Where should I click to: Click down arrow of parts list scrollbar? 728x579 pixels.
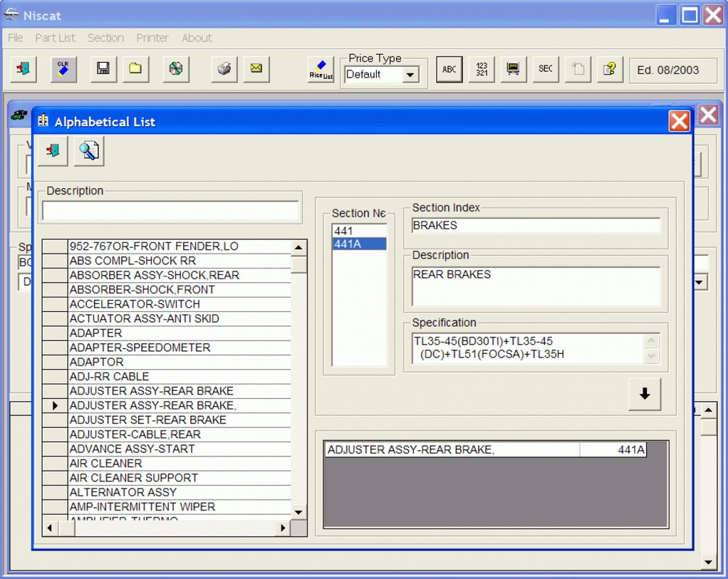pyautogui.click(x=299, y=512)
